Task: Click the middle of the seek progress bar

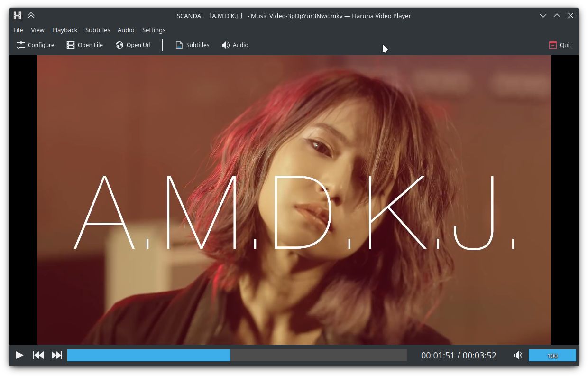Action: click(237, 355)
